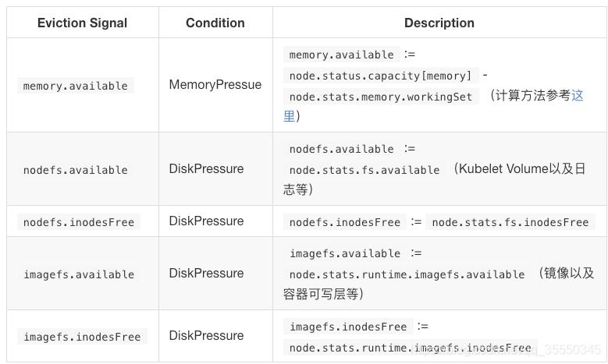Click DiskPressure in the nodefs.inodesFree row

tap(206, 221)
